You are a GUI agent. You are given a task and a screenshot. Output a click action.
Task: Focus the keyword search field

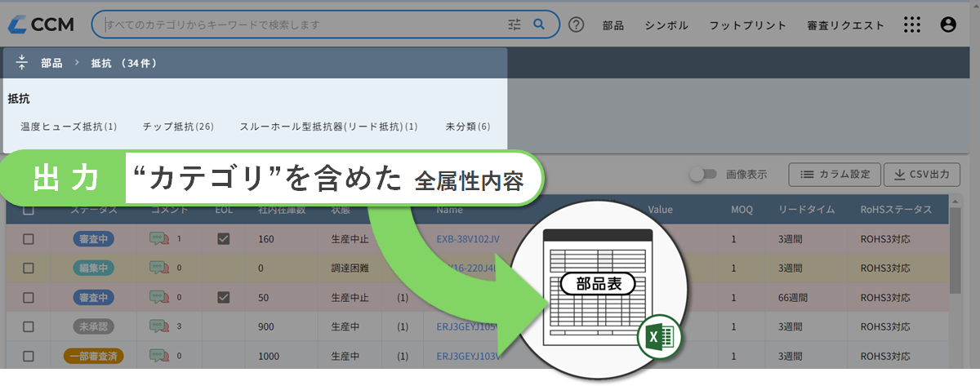pyautogui.click(x=302, y=24)
